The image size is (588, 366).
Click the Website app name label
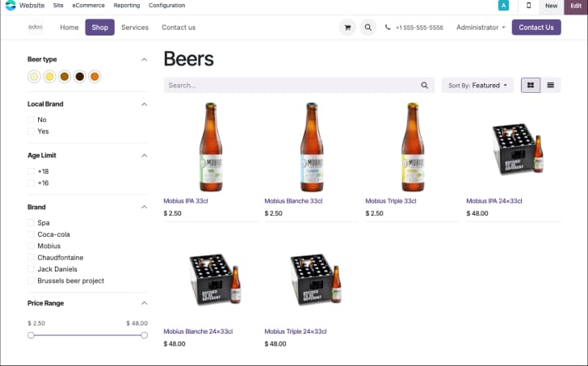[x=31, y=5]
